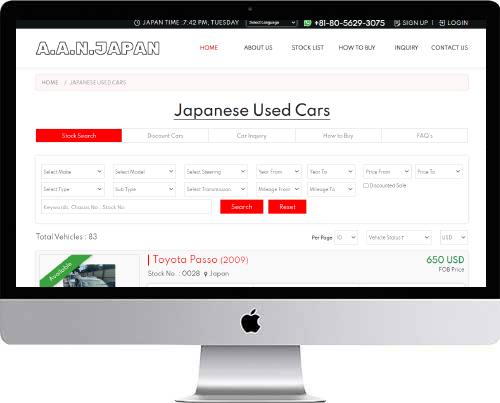This screenshot has height=403, width=500.
Task: Open the Toyota Passo (2009) listing title
Action: (x=201, y=259)
